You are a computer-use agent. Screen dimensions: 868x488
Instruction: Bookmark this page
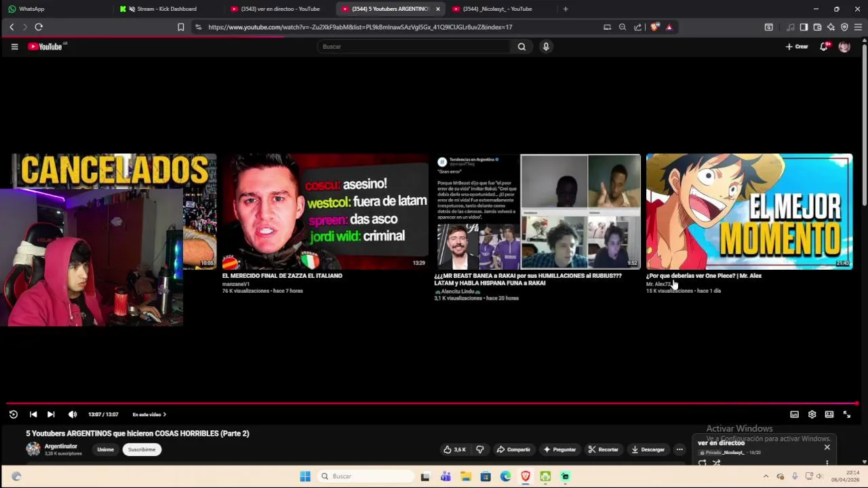(x=180, y=27)
